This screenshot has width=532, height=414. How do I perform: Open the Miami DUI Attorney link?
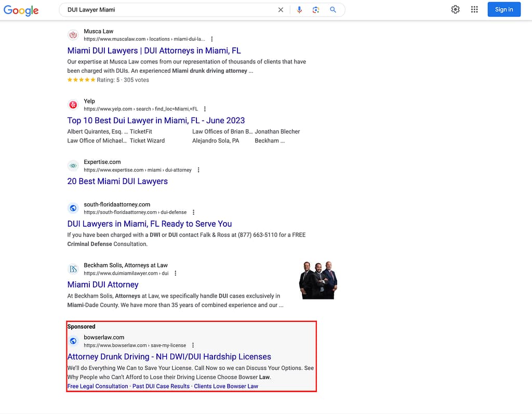tap(103, 284)
